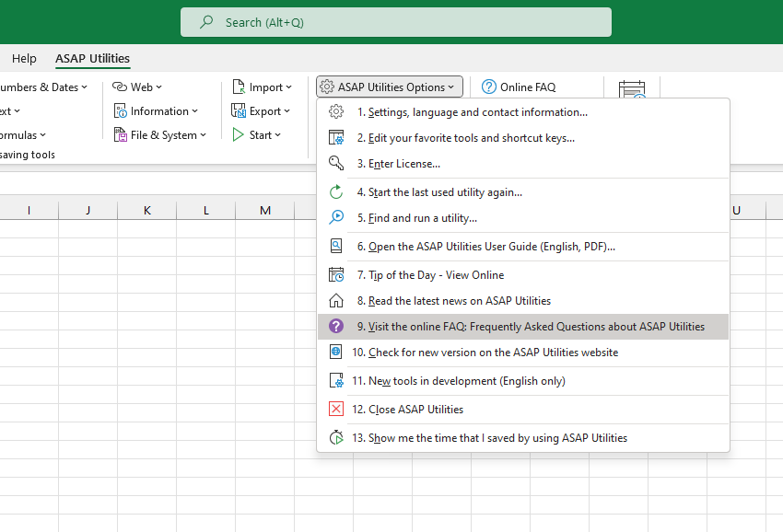The height and width of the screenshot is (532, 783).
Task: Click the red X icon for Close ASAP Utilities
Action: (336, 409)
